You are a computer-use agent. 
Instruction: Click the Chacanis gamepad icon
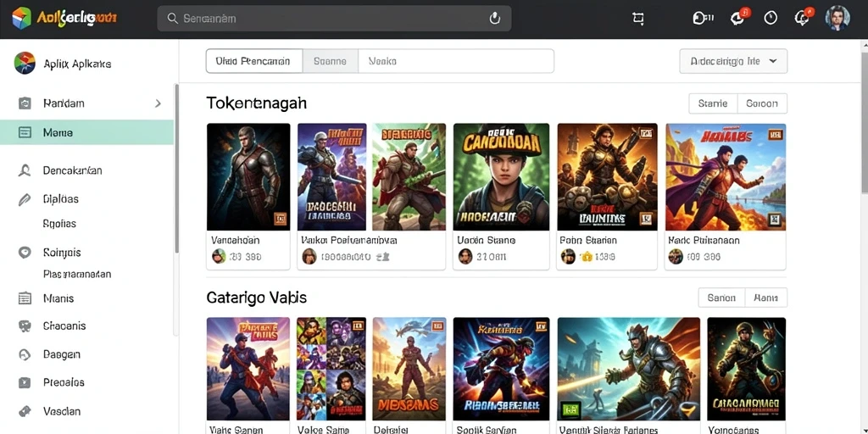(25, 326)
